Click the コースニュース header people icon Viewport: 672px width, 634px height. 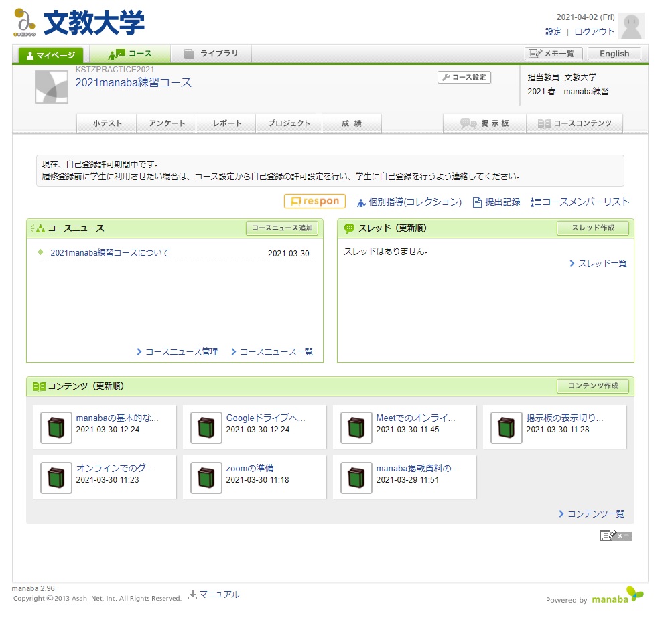click(x=38, y=228)
